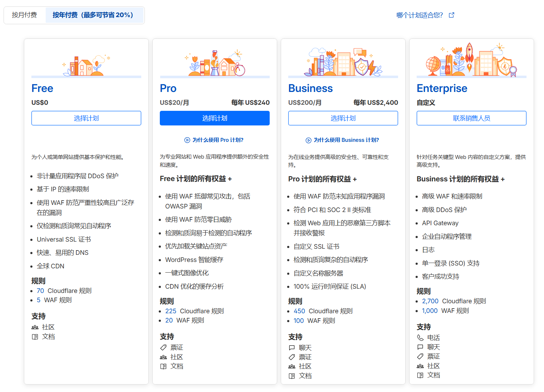The height and width of the screenshot is (392, 544).
Task: Click 企业自动程序管理 feature in Enterprise
Action: click(447, 237)
